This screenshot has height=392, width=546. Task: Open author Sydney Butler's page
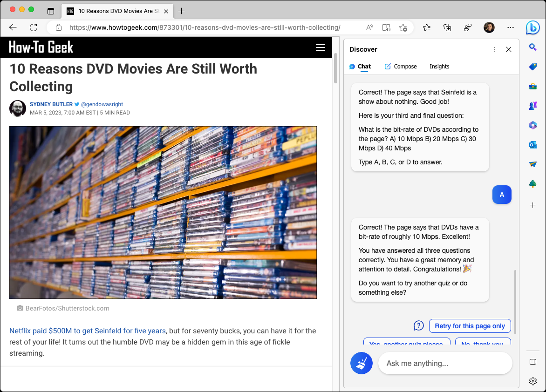(51, 104)
